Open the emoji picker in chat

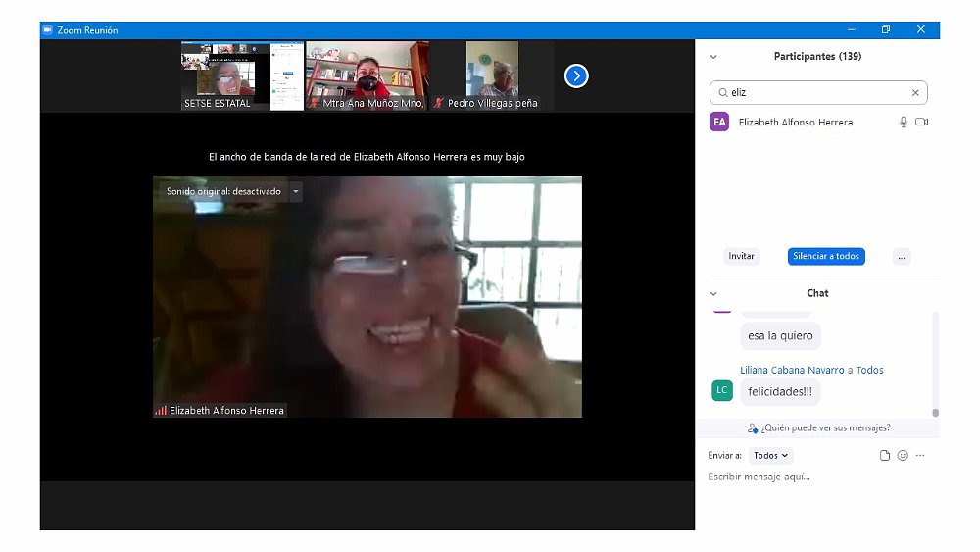coord(903,456)
